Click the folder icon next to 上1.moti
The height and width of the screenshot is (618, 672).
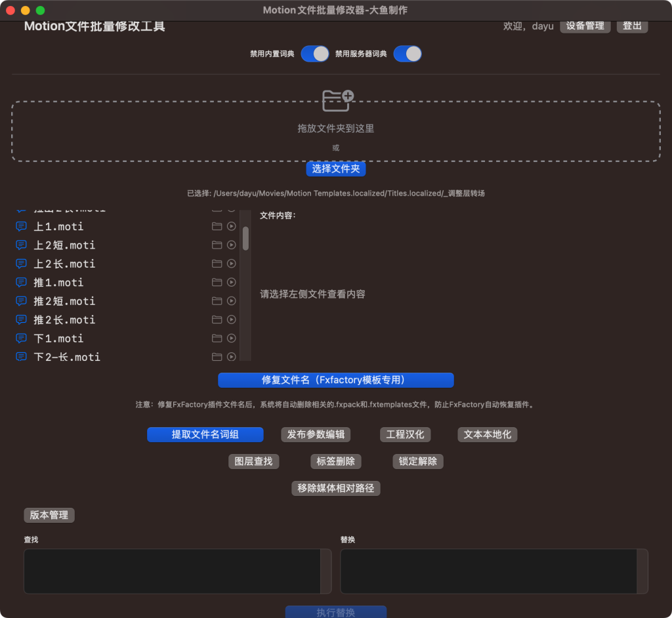click(217, 226)
